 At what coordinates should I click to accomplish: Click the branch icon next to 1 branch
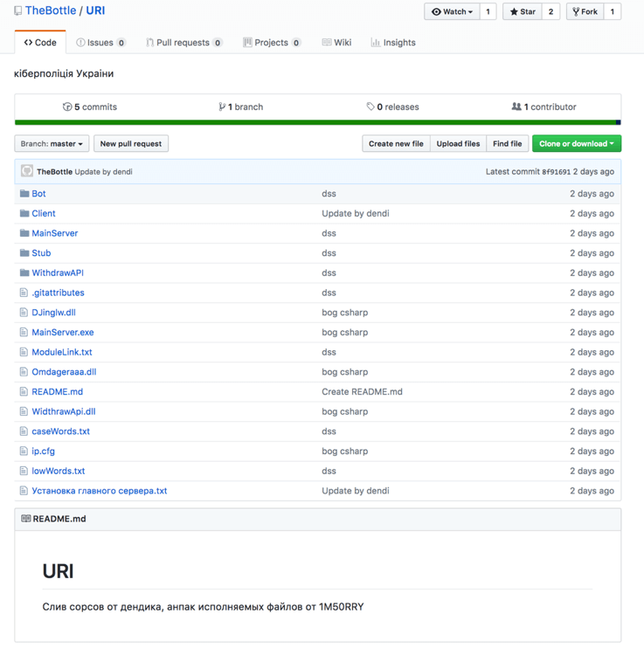pos(222,107)
